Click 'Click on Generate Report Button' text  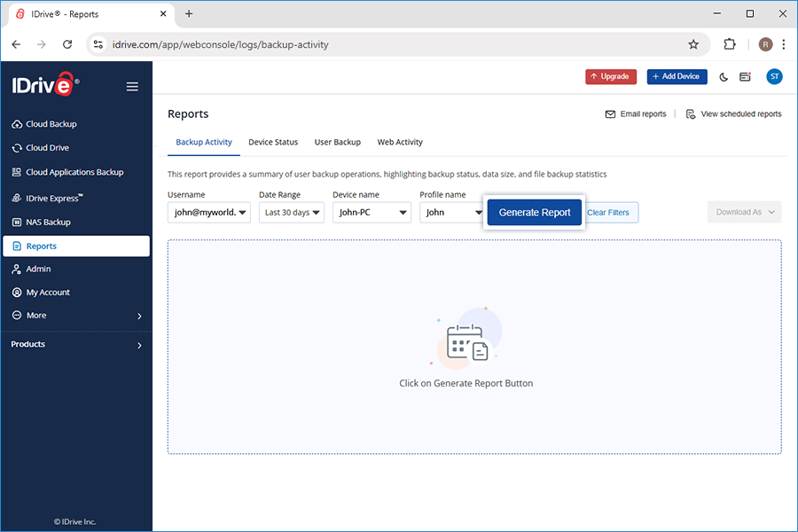click(466, 383)
